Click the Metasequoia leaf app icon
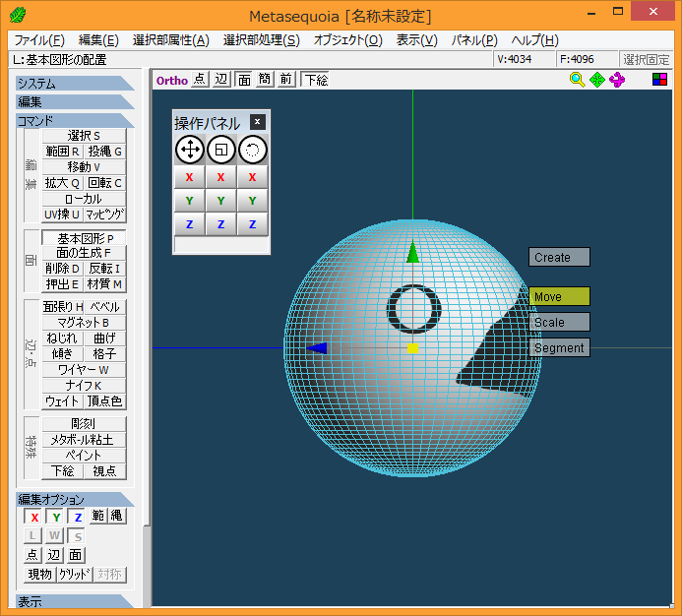 tap(18, 15)
